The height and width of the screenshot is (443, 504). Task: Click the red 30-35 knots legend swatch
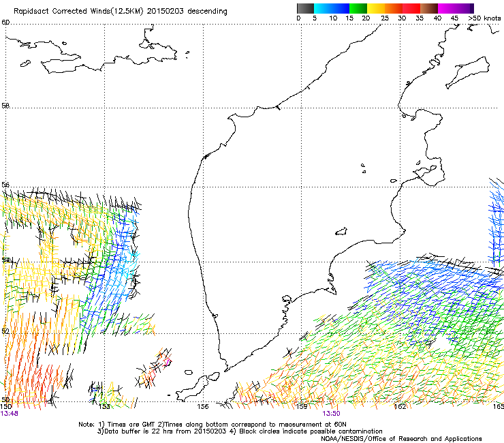click(411, 8)
